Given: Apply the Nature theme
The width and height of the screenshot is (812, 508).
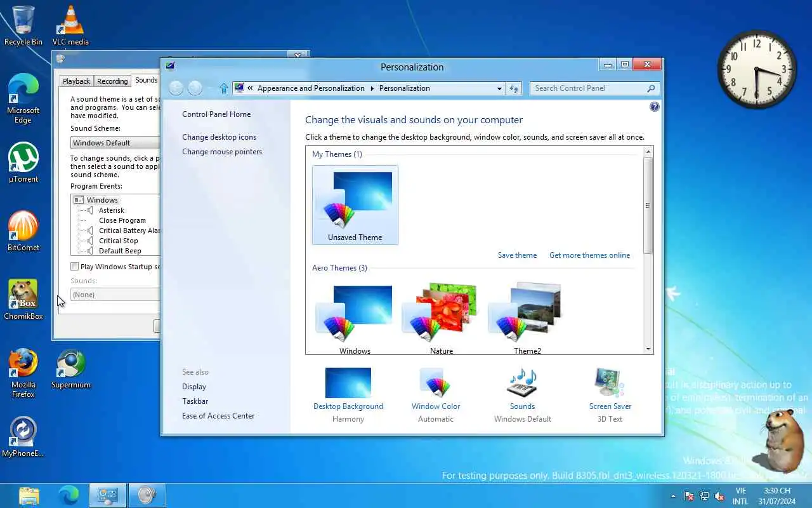Looking at the screenshot, I should [441, 319].
